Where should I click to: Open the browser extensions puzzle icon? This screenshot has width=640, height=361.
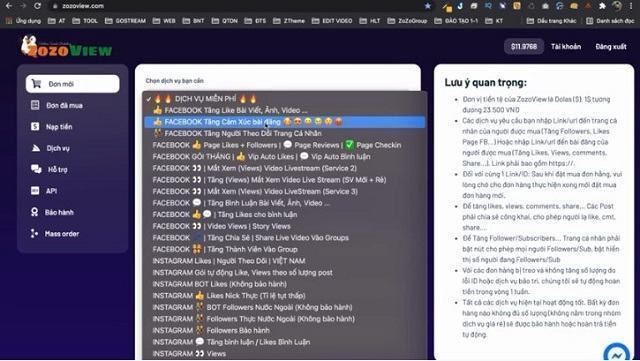pyautogui.click(x=602, y=6)
